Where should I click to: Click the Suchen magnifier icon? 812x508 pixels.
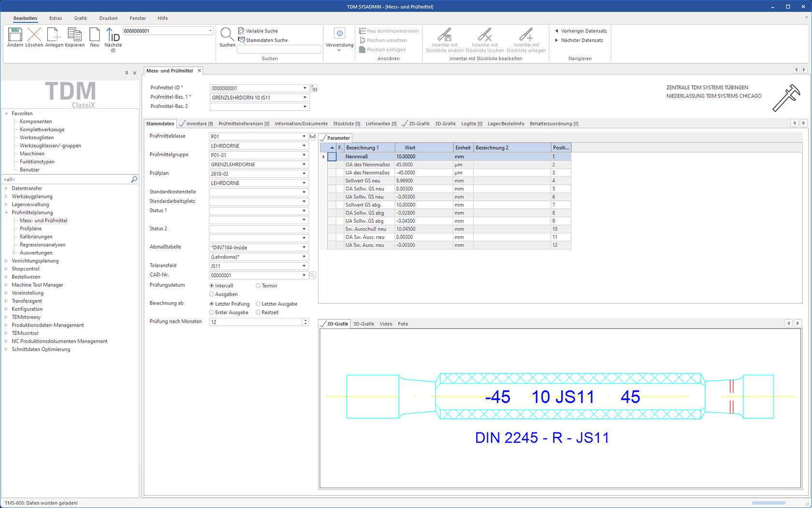point(227,34)
